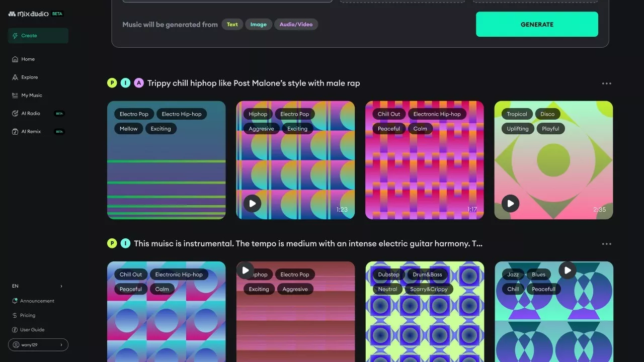The image size is (644, 362).
Task: Open options menu for Trippy chill hiphop row
Action: click(606, 83)
